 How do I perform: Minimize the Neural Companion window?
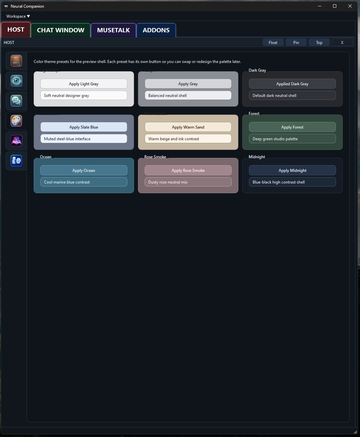pyautogui.click(x=320, y=6)
